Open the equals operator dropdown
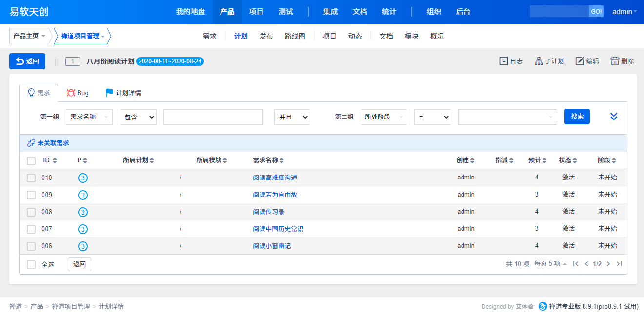The width and height of the screenshot is (644, 316). [433, 117]
